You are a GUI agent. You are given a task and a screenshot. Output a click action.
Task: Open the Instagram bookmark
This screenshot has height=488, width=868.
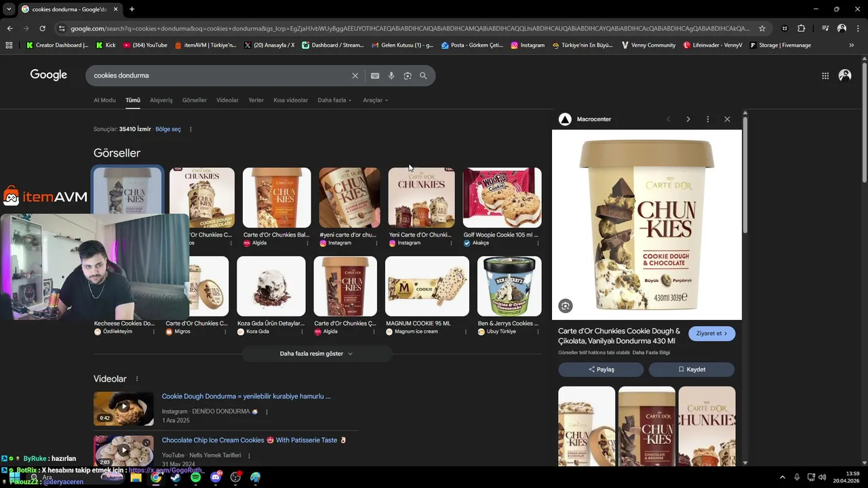click(x=528, y=45)
